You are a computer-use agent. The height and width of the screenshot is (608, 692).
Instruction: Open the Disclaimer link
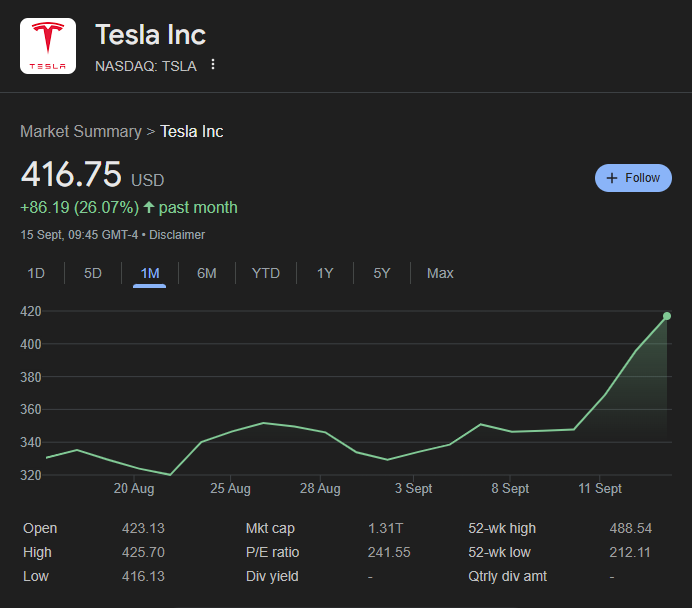177,235
